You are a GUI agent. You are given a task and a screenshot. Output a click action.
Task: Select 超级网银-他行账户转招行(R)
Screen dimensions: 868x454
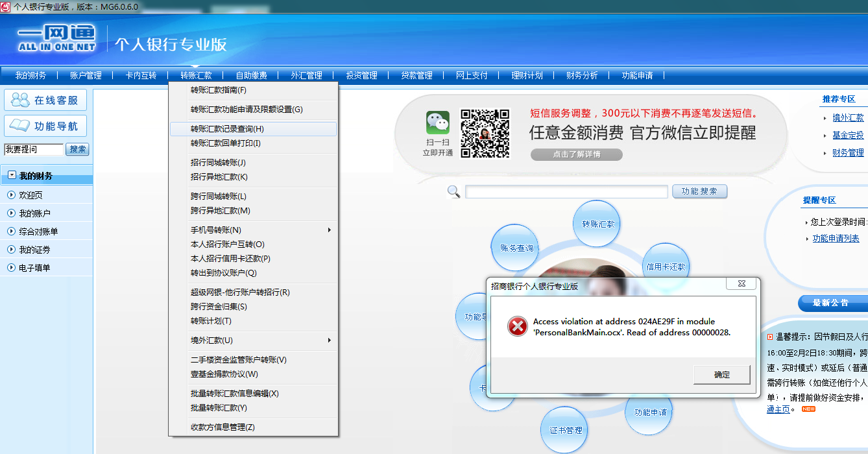pyautogui.click(x=253, y=293)
